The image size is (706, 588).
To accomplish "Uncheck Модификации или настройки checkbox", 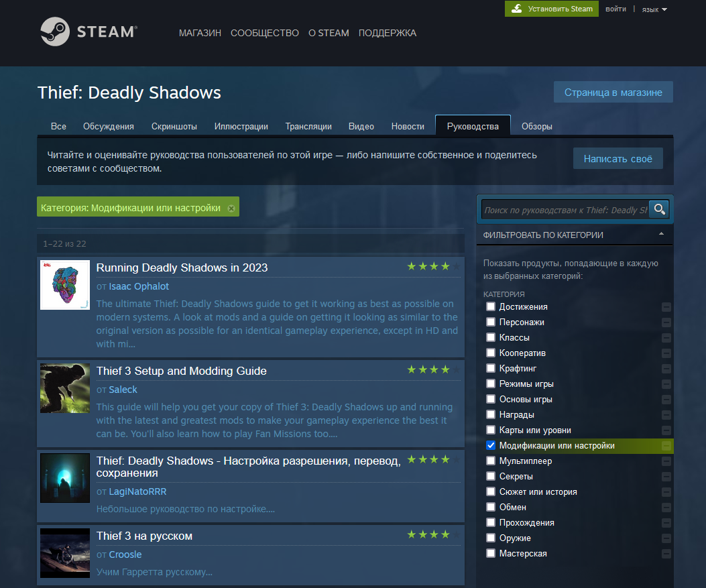I will point(491,445).
